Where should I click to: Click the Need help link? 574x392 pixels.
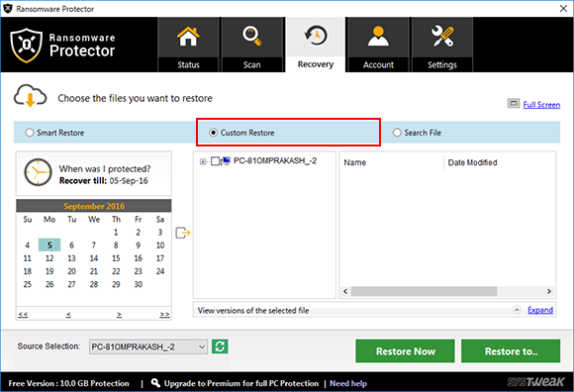click(x=348, y=383)
